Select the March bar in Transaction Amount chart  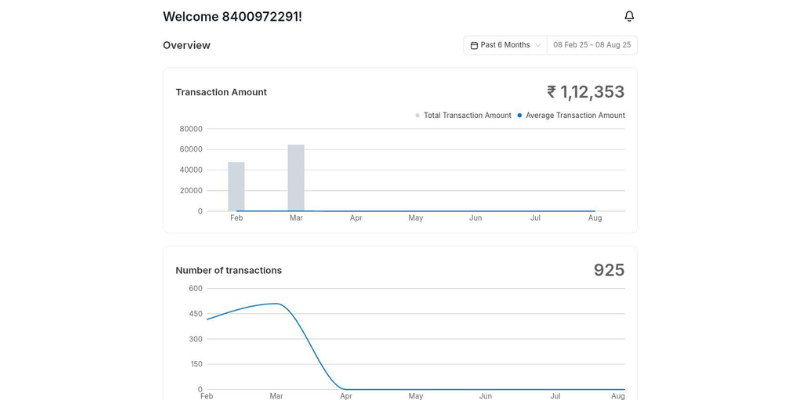coord(296,178)
